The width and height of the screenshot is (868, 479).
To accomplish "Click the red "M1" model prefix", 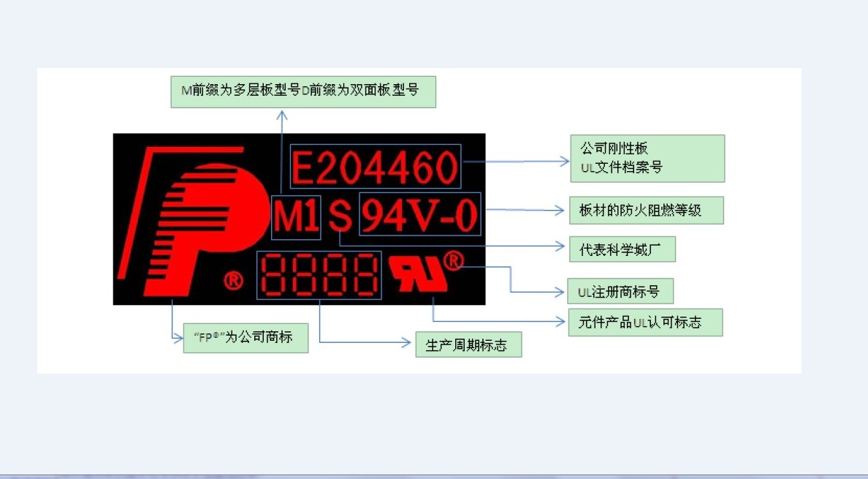I will click(x=296, y=217).
